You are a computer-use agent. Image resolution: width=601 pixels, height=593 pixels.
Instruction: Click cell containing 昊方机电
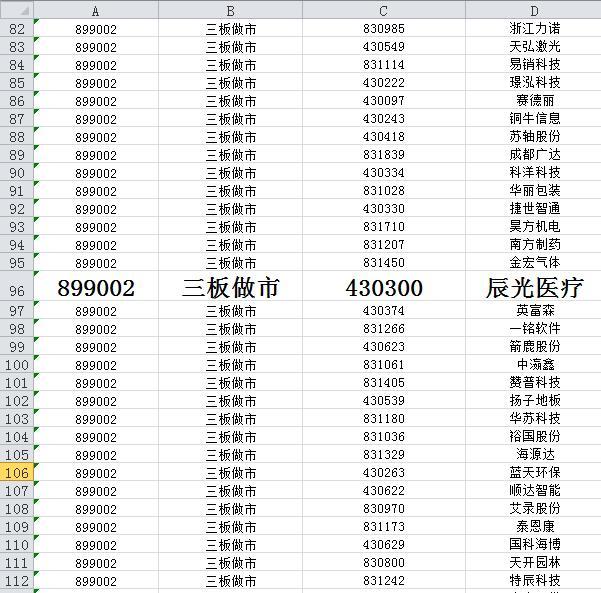(534, 226)
